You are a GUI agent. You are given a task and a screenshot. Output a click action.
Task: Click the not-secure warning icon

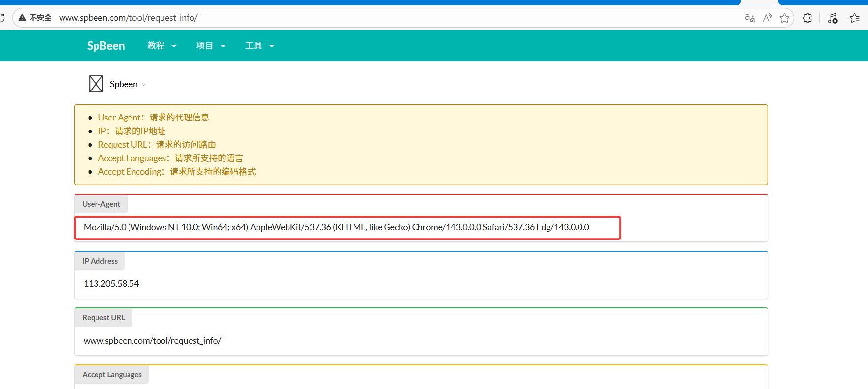point(22,18)
